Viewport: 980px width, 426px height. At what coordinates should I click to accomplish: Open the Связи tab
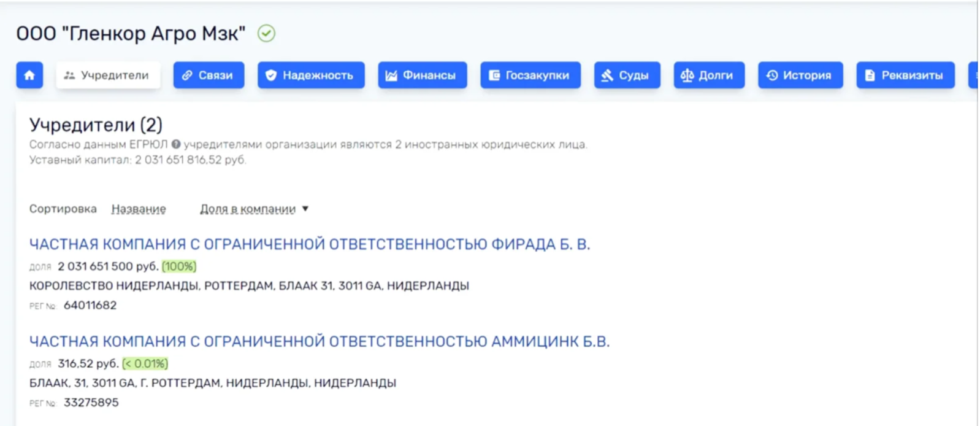point(209,75)
